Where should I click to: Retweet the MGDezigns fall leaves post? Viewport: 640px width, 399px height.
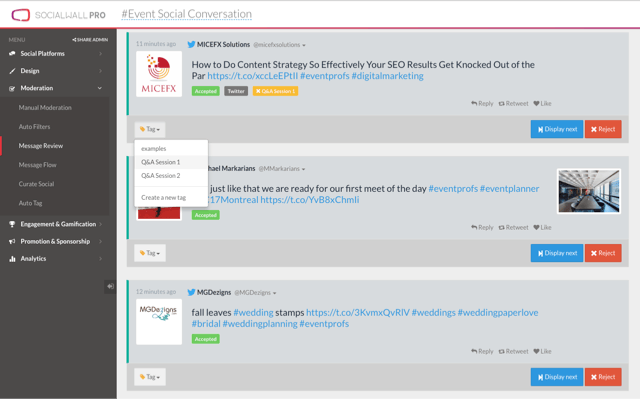pos(513,351)
